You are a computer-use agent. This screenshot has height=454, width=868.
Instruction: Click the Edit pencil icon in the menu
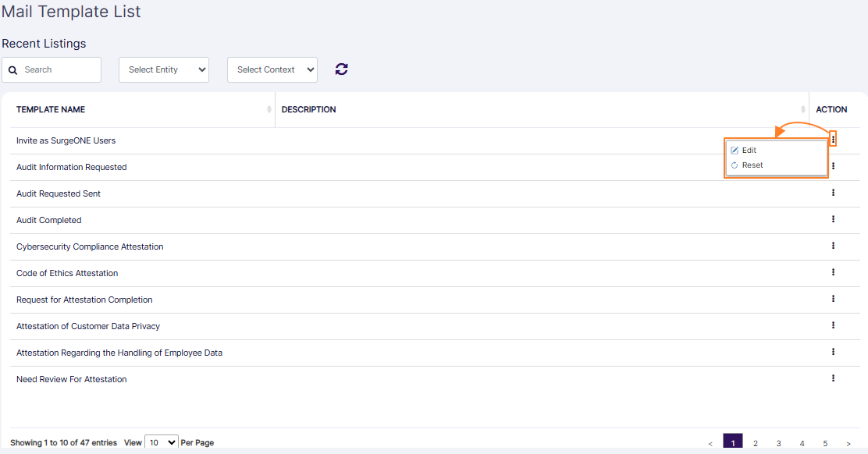coord(735,150)
